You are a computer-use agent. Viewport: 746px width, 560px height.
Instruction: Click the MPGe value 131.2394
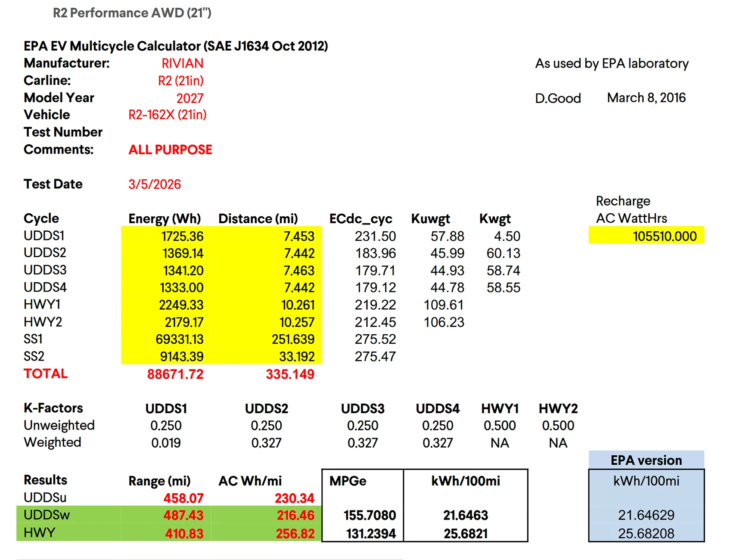pos(371,534)
